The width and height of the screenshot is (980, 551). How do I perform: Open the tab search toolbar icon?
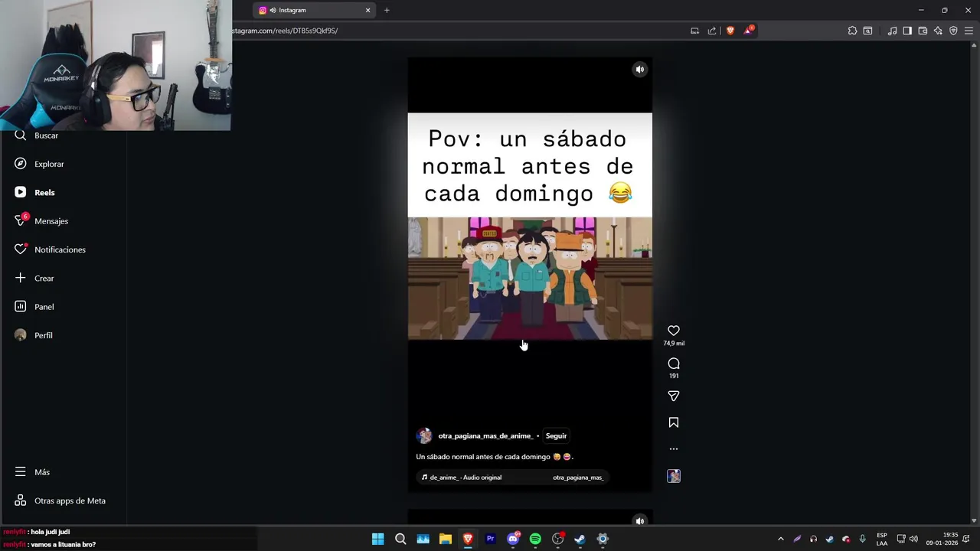[x=867, y=31]
